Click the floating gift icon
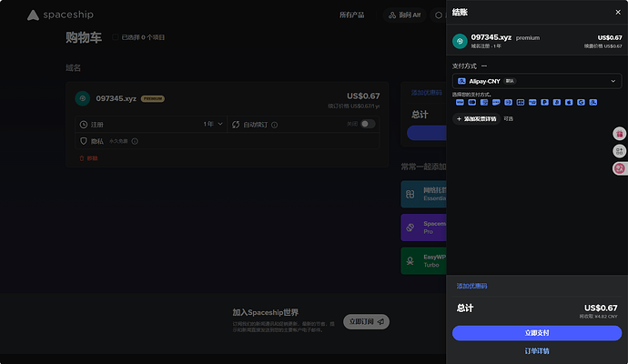The image size is (628, 364). click(619, 134)
